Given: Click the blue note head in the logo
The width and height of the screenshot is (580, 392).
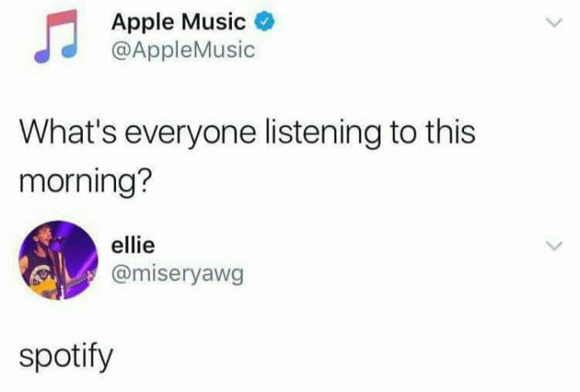Looking at the screenshot, I should click(70, 51).
